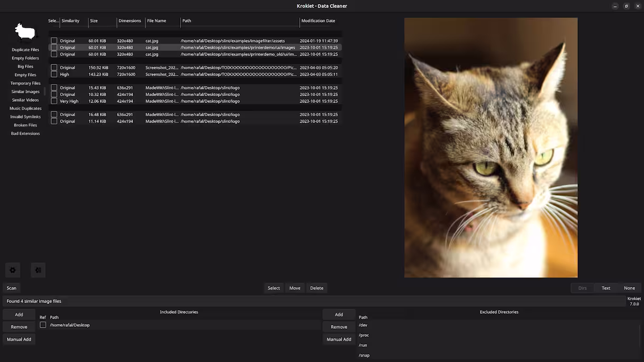The image size is (644, 362).
Task: Open the Empty Files tool
Action: (x=25, y=75)
